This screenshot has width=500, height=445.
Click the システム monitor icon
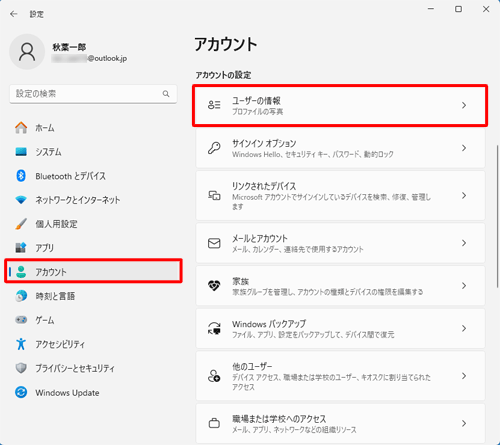[x=21, y=152]
